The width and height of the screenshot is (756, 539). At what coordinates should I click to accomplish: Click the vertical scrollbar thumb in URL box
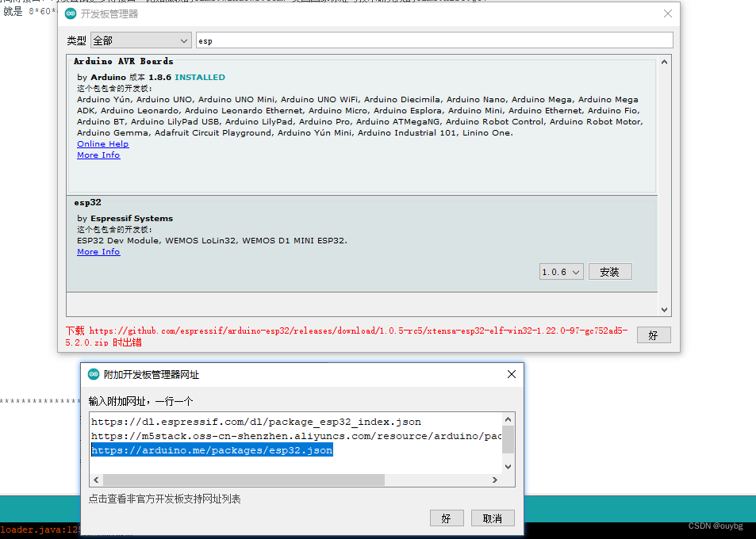coord(508,439)
